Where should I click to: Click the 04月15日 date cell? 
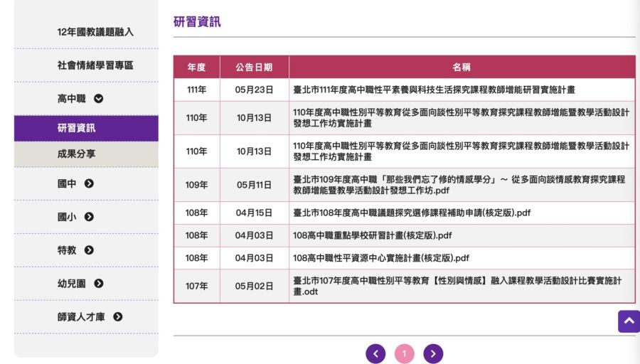(x=254, y=213)
